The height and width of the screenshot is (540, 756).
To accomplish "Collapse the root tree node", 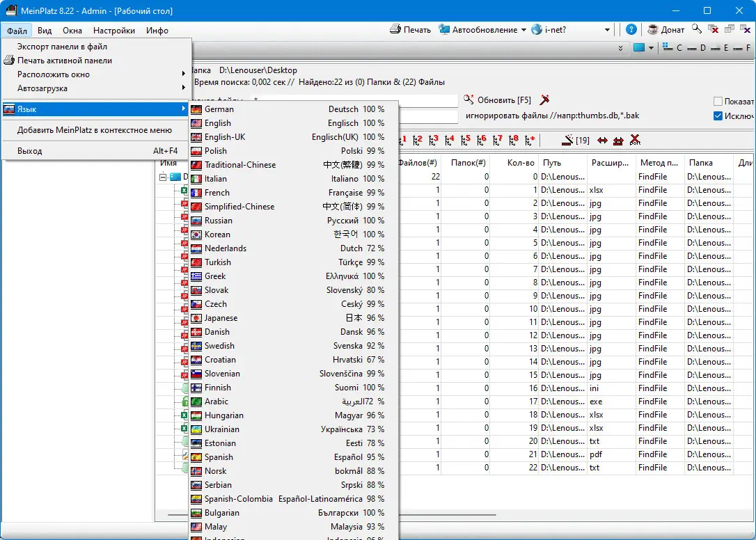I will (163, 177).
